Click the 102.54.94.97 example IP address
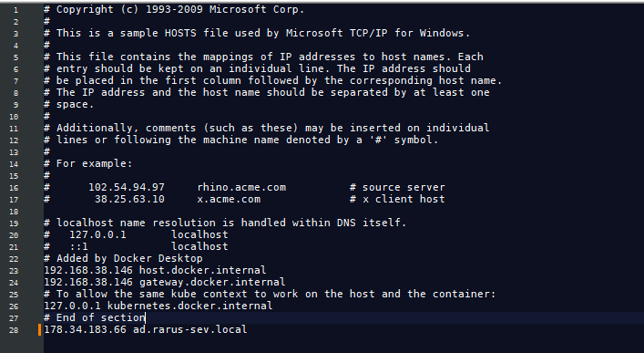 [x=127, y=187]
